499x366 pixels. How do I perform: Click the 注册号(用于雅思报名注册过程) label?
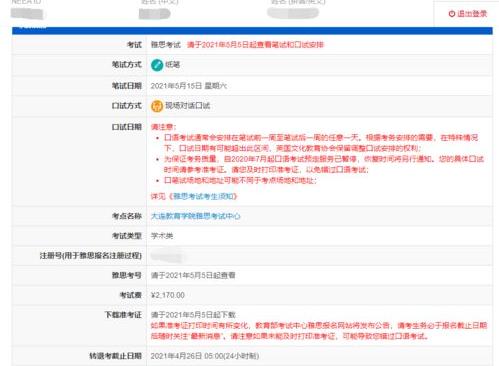pos(91,256)
